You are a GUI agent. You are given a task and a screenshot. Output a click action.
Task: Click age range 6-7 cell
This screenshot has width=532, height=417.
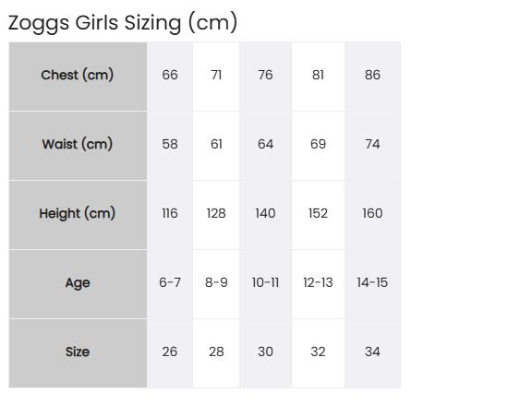[x=170, y=284]
